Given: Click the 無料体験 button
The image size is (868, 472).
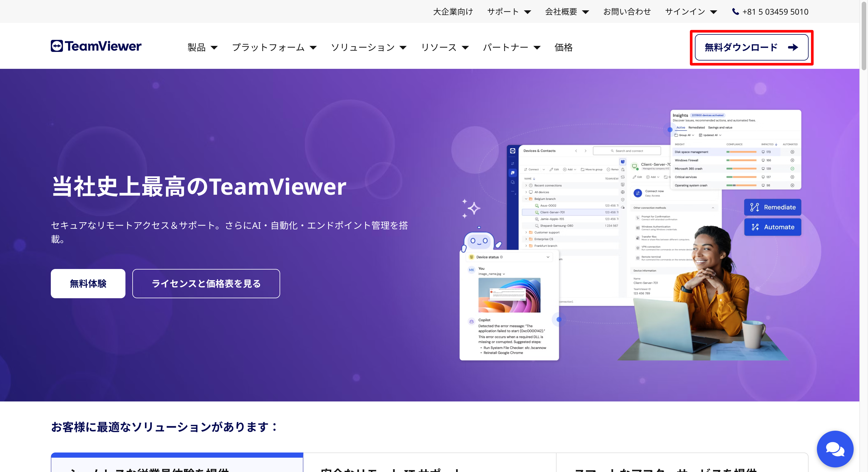Looking at the screenshot, I should [x=88, y=284].
